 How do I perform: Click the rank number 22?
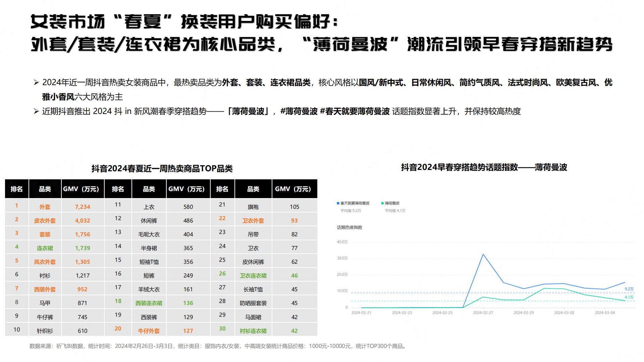pos(222,218)
